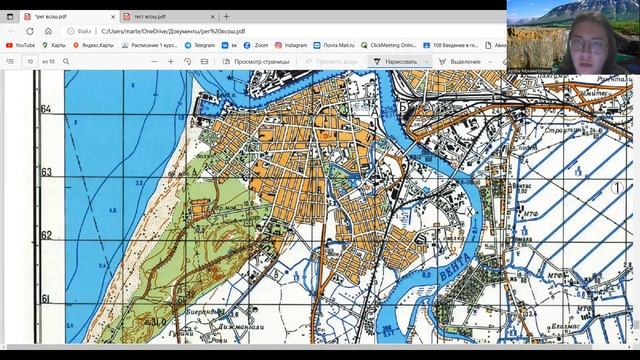This screenshot has height=360, width=640.
Task: Expand the 'Выделение' highlight options dropdown
Action: [490, 62]
